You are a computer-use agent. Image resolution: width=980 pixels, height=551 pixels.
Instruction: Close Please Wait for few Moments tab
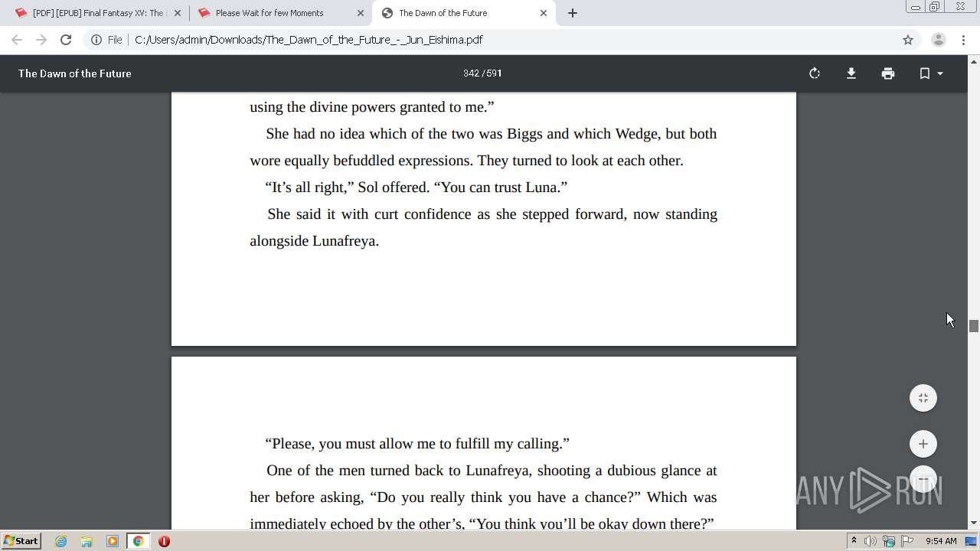click(361, 13)
